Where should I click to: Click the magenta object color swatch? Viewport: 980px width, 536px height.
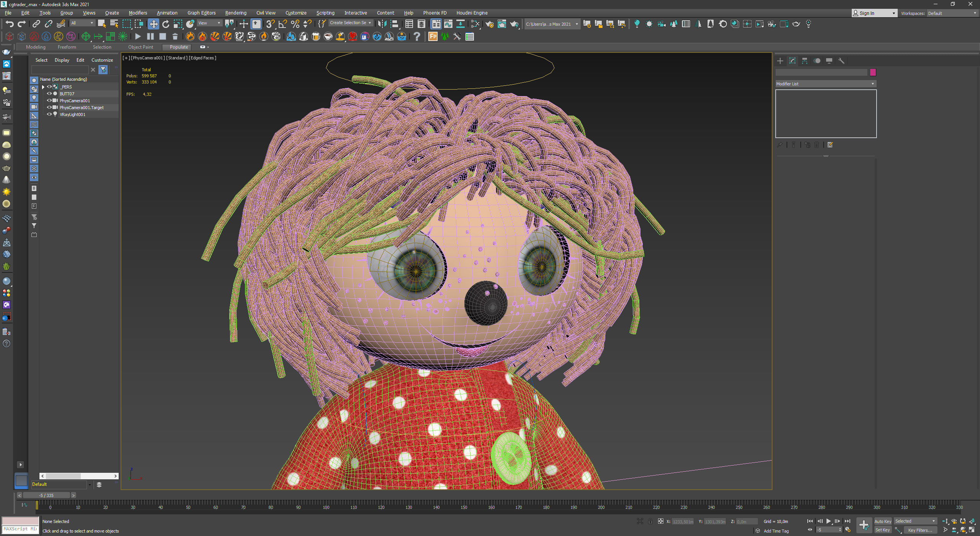pos(873,72)
